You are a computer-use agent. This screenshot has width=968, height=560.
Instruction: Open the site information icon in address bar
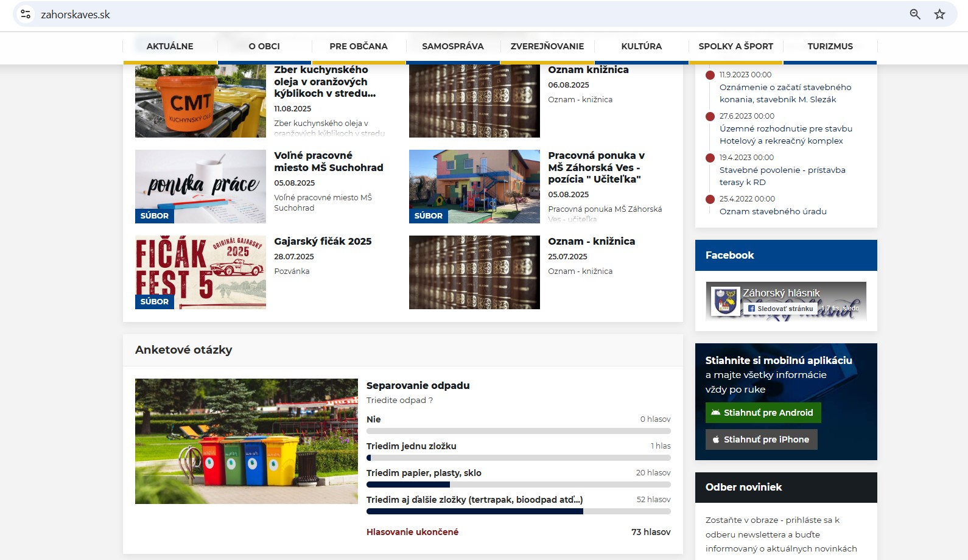(26, 14)
